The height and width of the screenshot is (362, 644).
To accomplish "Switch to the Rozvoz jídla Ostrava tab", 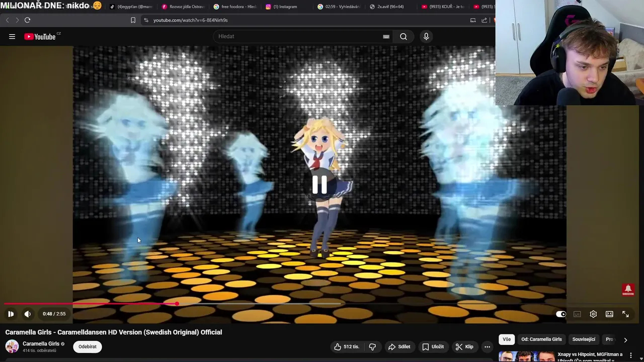I will coord(182,7).
